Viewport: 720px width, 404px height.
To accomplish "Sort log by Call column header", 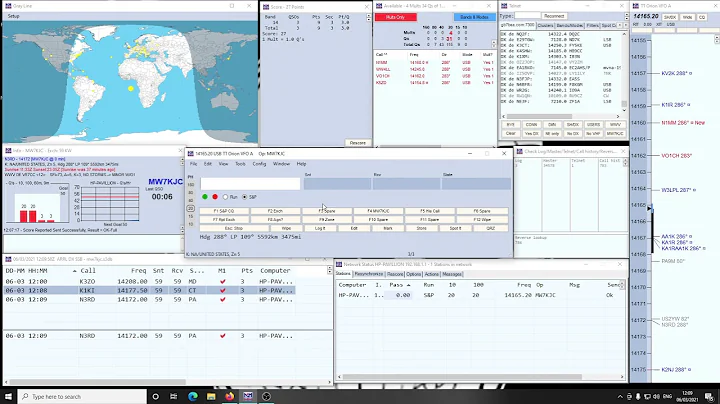I will (88, 271).
